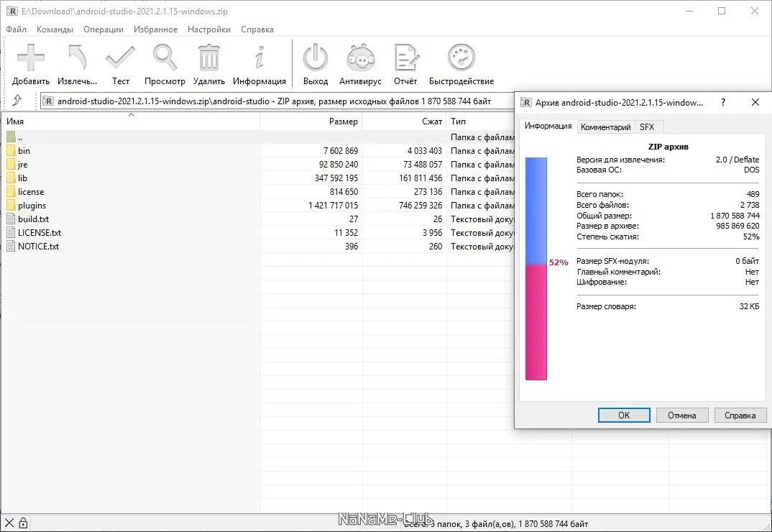Open the Избранное menu
Screen dimensions: 772x532
point(155,29)
